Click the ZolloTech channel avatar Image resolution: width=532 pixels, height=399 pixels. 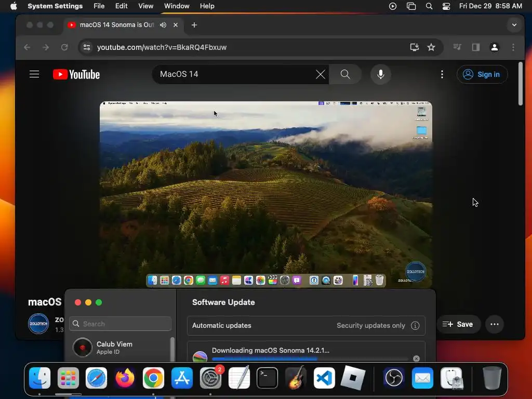click(x=38, y=323)
